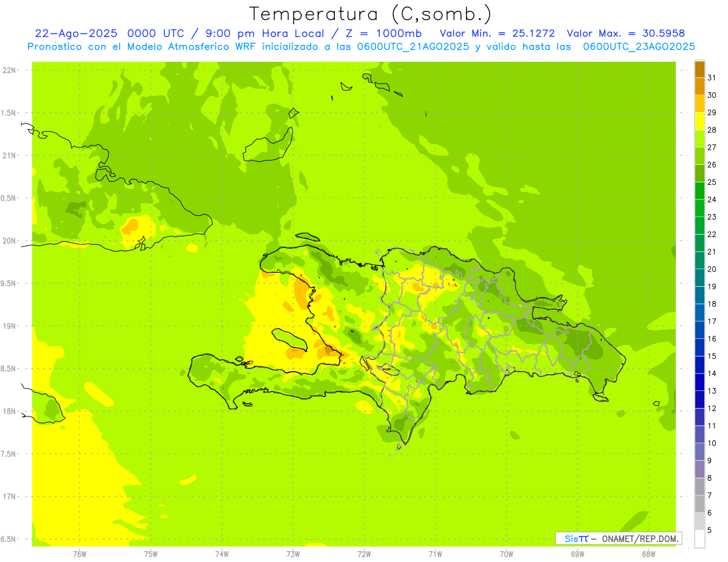Pick the yellow swatch between 28 and 29

point(699,121)
